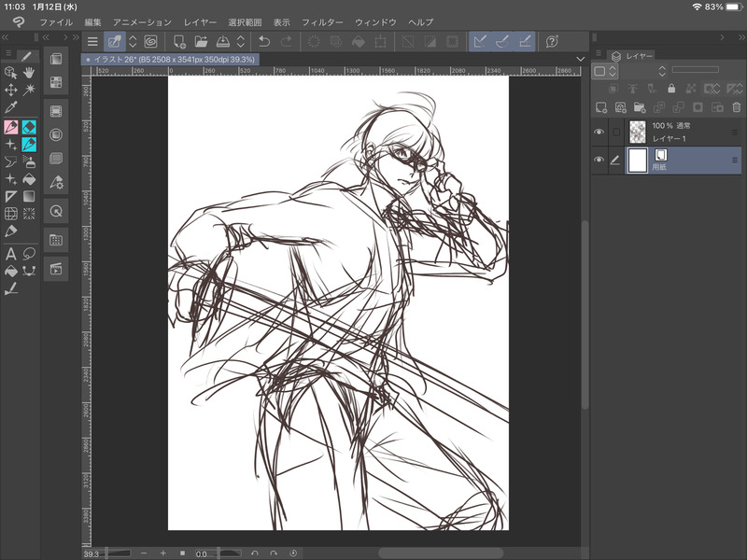This screenshot has height=560, width=747.
Task: Open the Layer palette hamburger menu
Action: (x=599, y=53)
